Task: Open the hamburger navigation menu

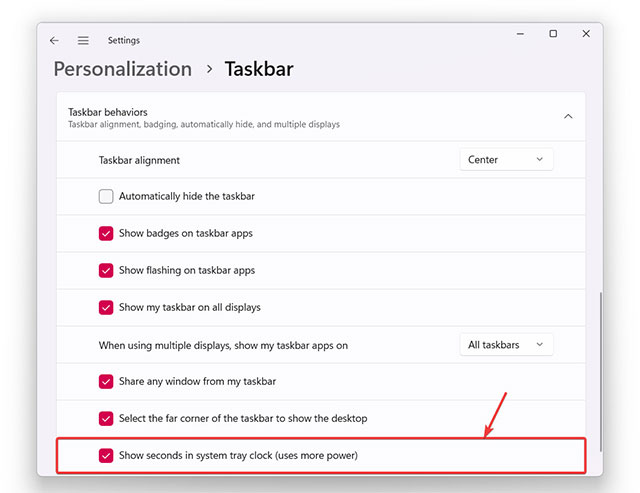Action: (x=83, y=40)
